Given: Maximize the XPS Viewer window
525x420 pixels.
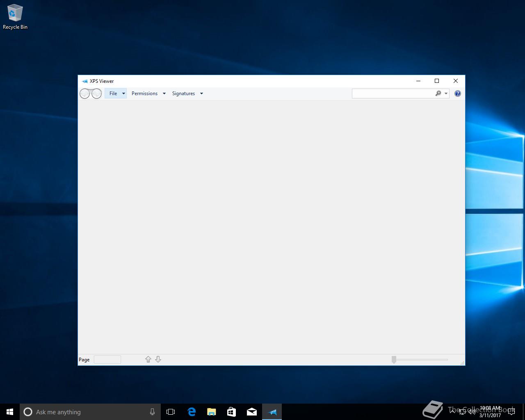Looking at the screenshot, I should click(437, 81).
